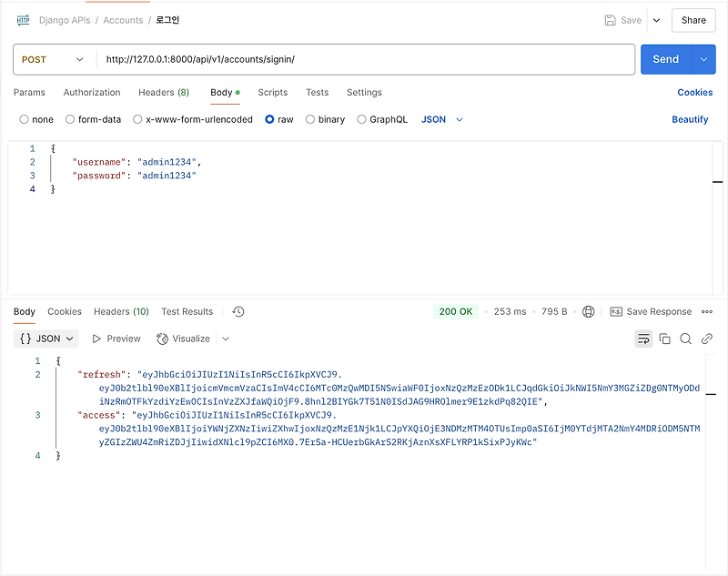The height and width of the screenshot is (576, 728).
Task: Open the request Settings tab
Action: click(365, 93)
